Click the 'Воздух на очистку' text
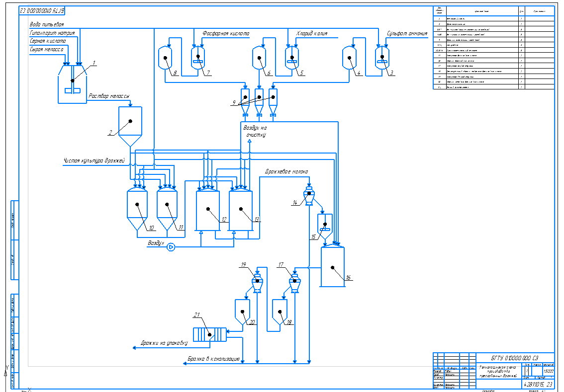 pos(255,131)
